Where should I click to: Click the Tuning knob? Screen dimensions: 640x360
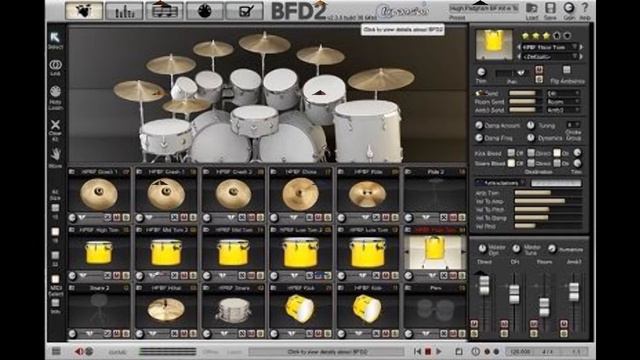point(531,125)
